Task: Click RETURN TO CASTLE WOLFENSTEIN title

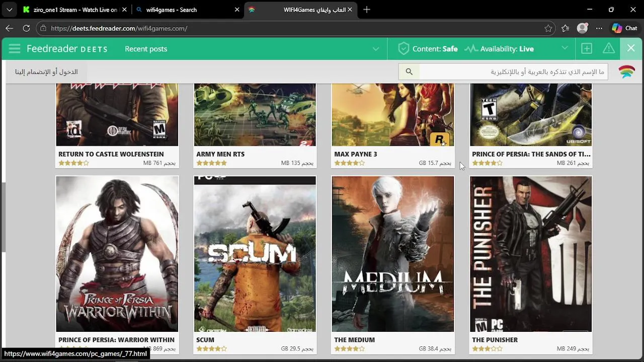Action: click(x=111, y=154)
